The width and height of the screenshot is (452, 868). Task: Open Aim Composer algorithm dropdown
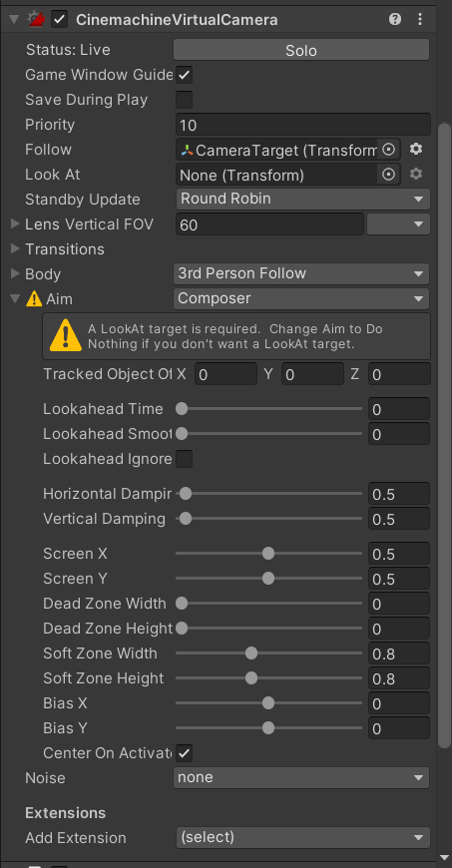click(301, 298)
